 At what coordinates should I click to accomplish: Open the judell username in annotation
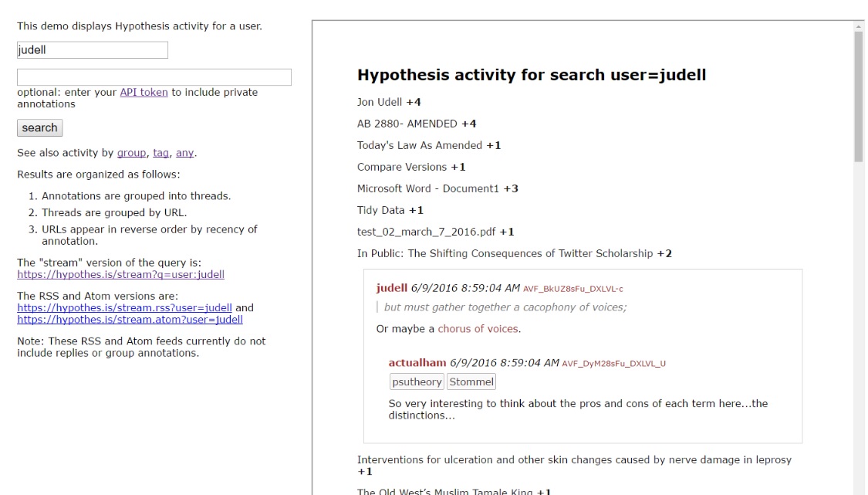point(391,288)
